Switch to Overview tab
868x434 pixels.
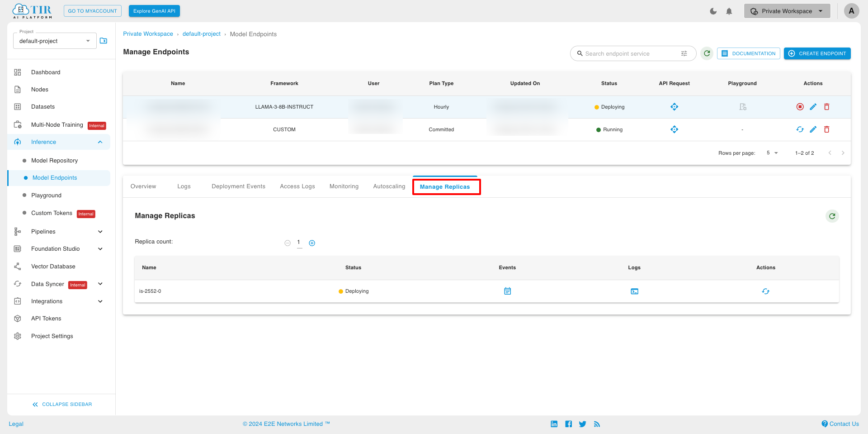(143, 186)
